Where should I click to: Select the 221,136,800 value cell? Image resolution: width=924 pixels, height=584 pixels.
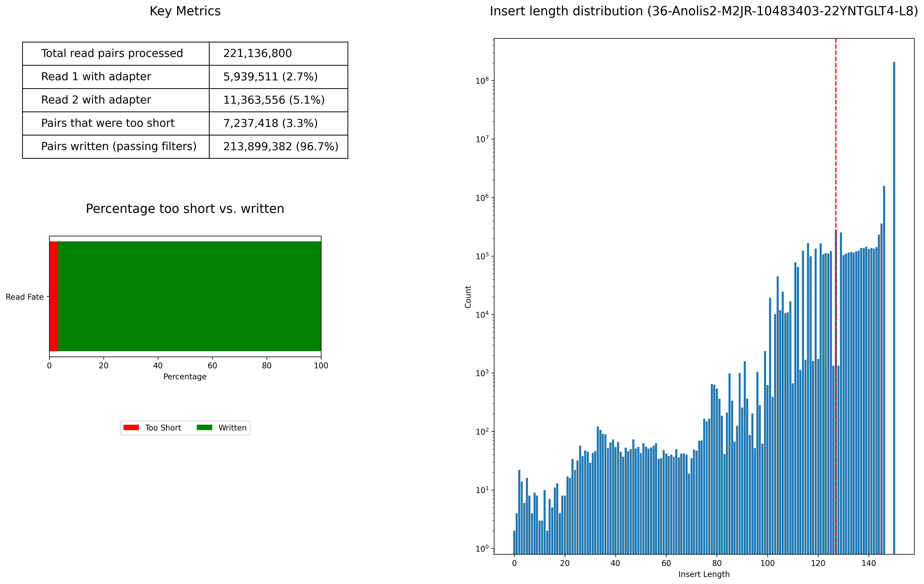257,53
